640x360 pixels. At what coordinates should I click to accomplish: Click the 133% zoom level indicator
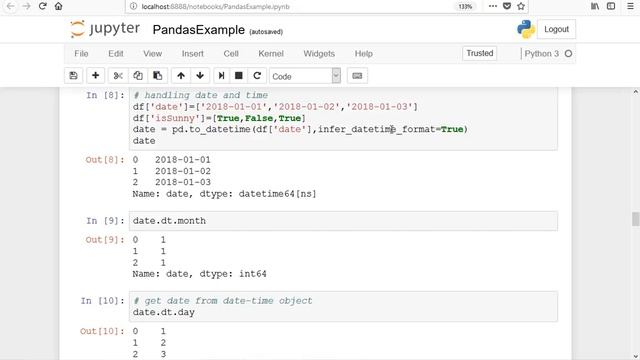click(x=465, y=7)
